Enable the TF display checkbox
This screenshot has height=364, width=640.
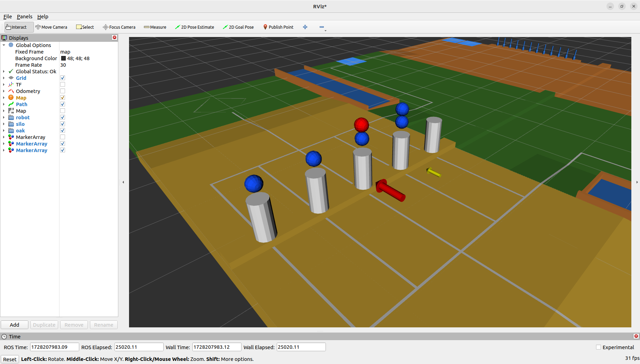(63, 85)
